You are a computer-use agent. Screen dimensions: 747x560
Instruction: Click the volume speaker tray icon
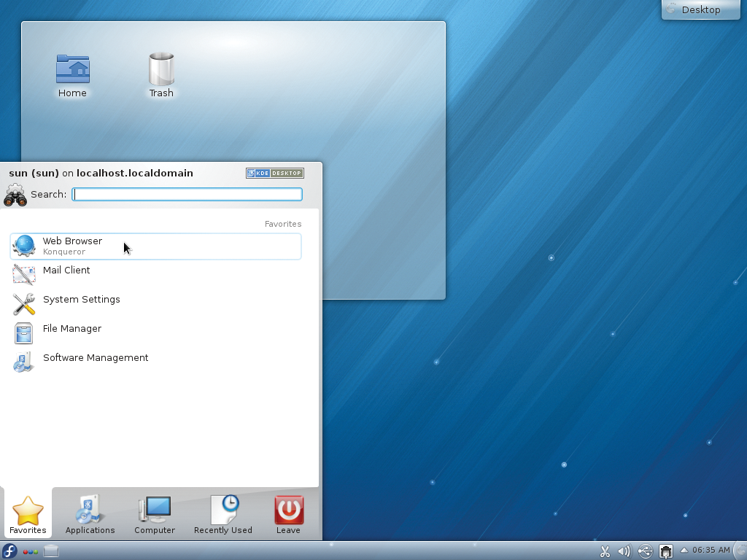pos(624,551)
